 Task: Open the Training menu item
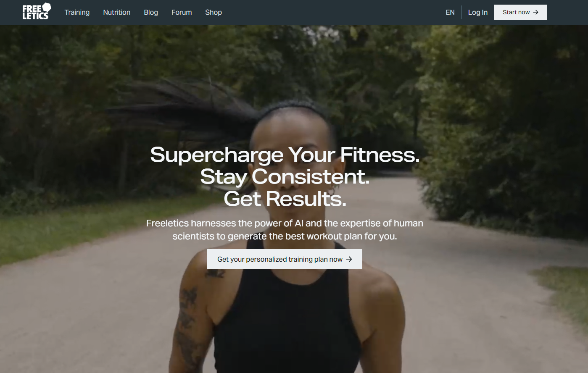(x=77, y=12)
